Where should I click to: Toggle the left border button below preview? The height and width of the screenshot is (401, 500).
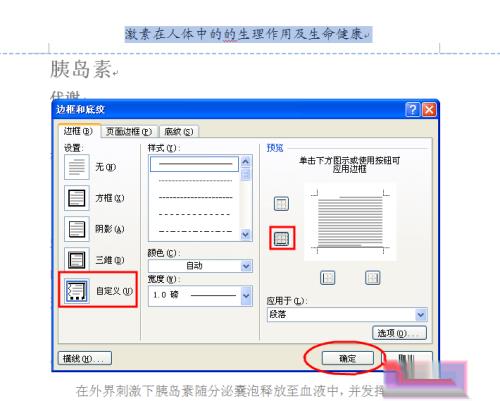click(327, 277)
